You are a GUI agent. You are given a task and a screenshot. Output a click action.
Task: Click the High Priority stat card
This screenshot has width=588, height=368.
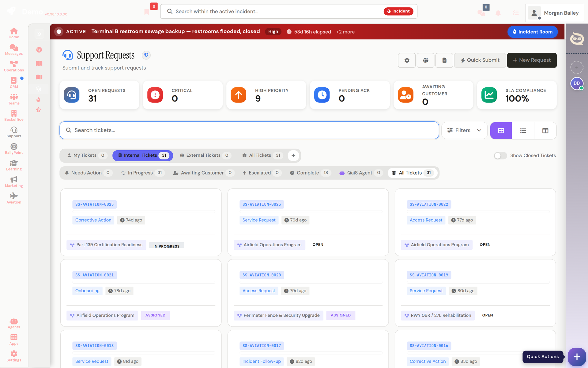point(266,95)
